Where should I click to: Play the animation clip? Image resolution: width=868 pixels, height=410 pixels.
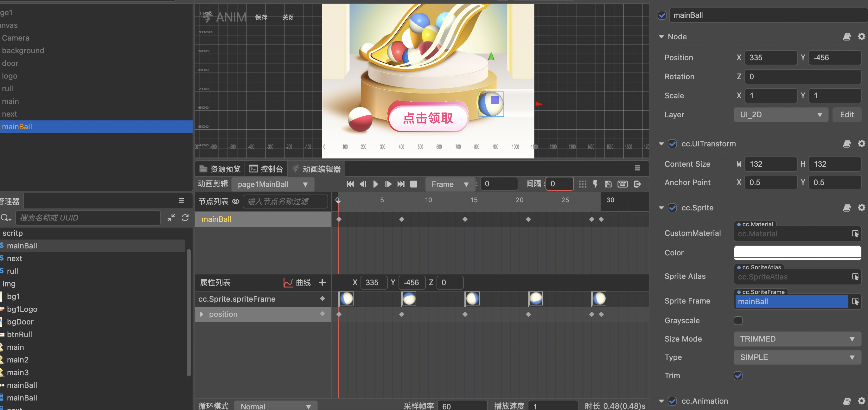coord(375,184)
